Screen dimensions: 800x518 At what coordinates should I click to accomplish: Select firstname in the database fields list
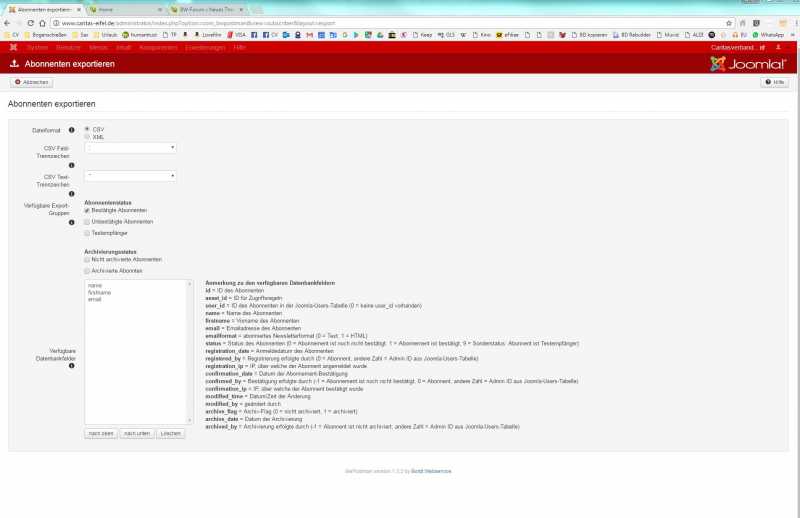coord(98,292)
